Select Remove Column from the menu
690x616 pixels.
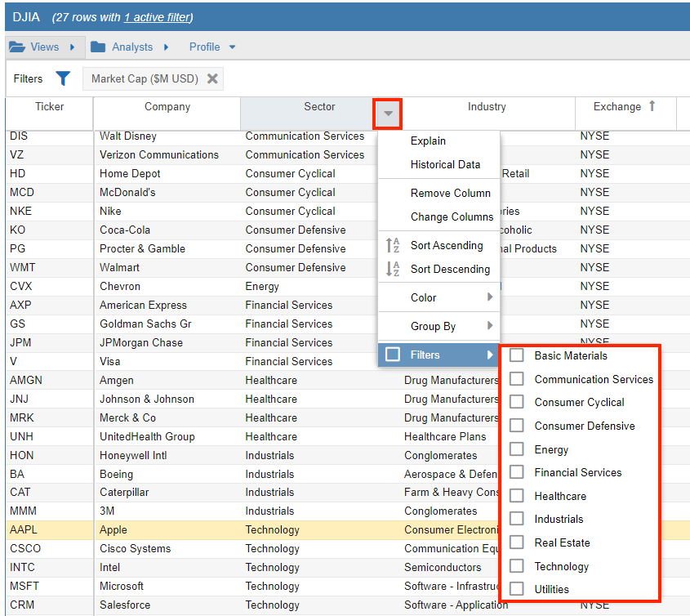point(450,193)
